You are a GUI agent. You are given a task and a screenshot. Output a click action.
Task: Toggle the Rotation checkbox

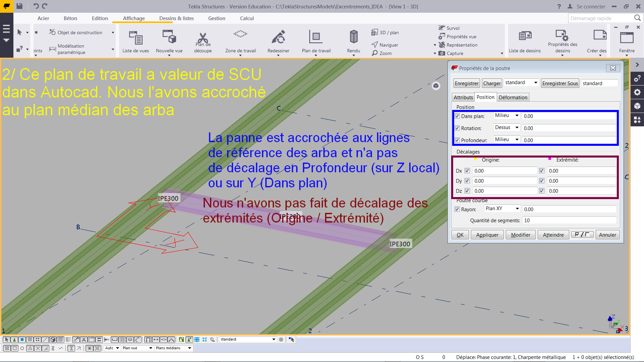click(457, 128)
